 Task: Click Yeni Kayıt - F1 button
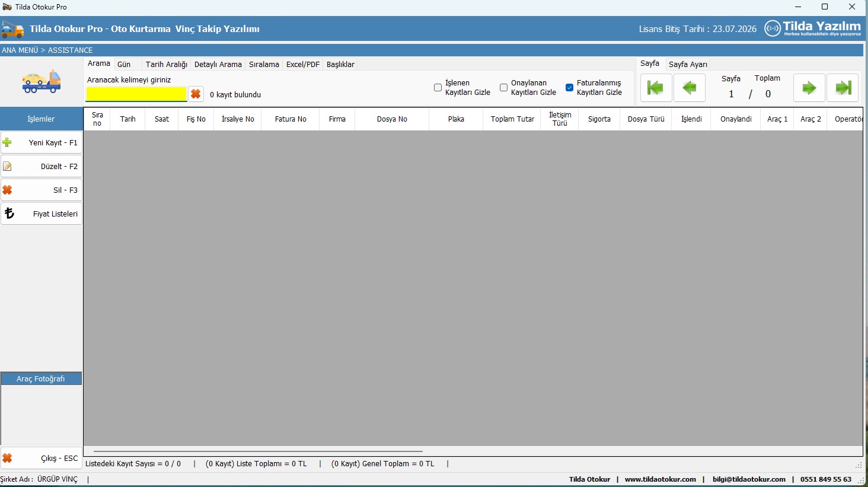click(x=42, y=143)
